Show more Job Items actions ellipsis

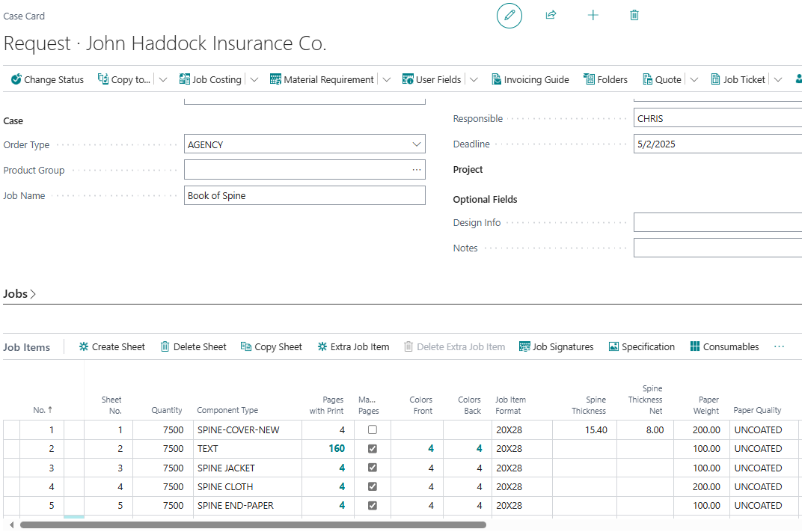point(779,347)
